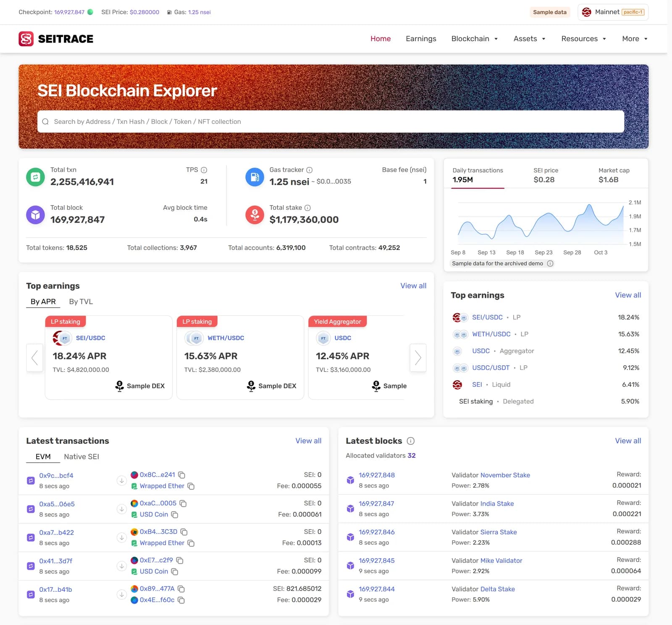This screenshot has height=625, width=672.
Task: Open the Home page
Action: pos(381,39)
